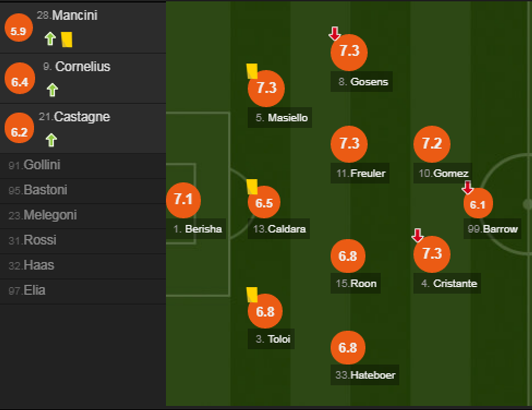Click Mancini's 5.9 rating badge

[18, 31]
